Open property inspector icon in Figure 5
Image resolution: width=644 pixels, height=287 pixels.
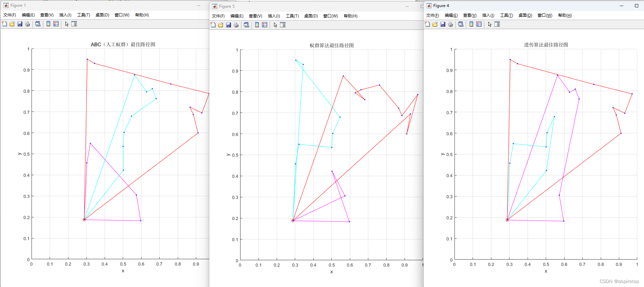click(x=283, y=25)
